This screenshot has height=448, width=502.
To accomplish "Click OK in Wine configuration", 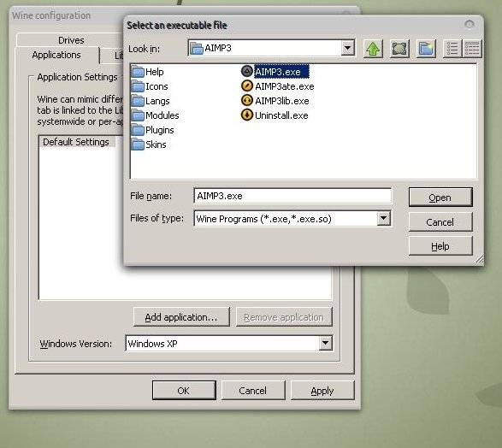I will click(x=184, y=391).
